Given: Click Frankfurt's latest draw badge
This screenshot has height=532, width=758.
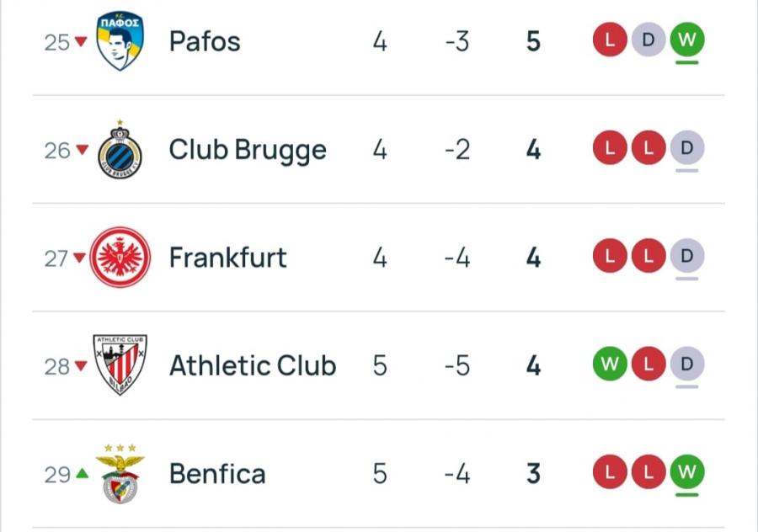Looking at the screenshot, I should click(686, 256).
